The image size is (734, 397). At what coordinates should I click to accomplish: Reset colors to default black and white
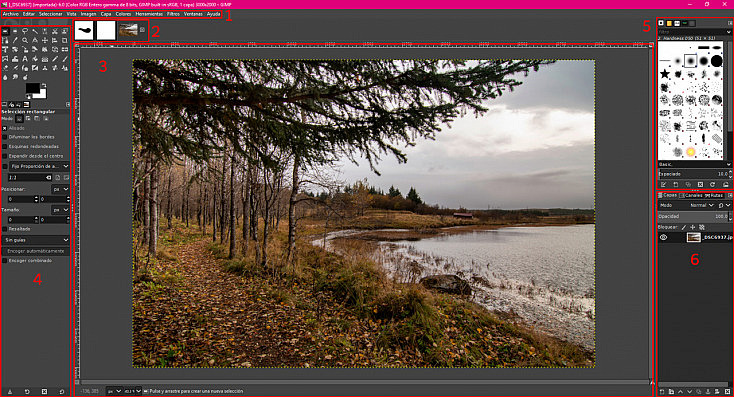pos(28,96)
